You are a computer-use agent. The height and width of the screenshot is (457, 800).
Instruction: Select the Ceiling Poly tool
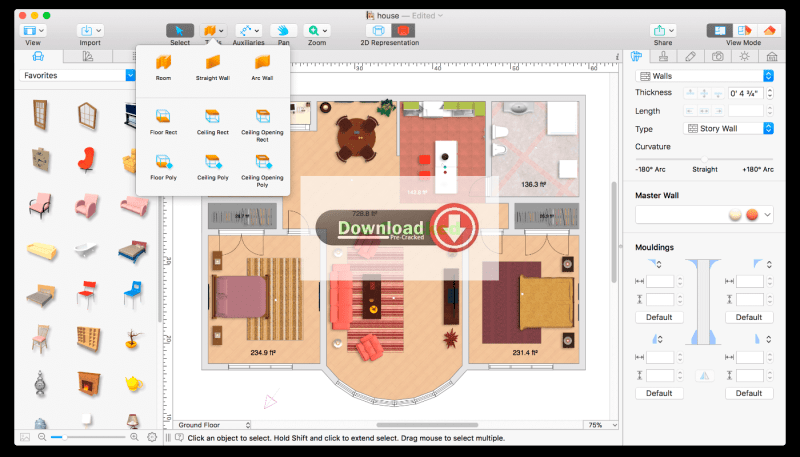213,167
